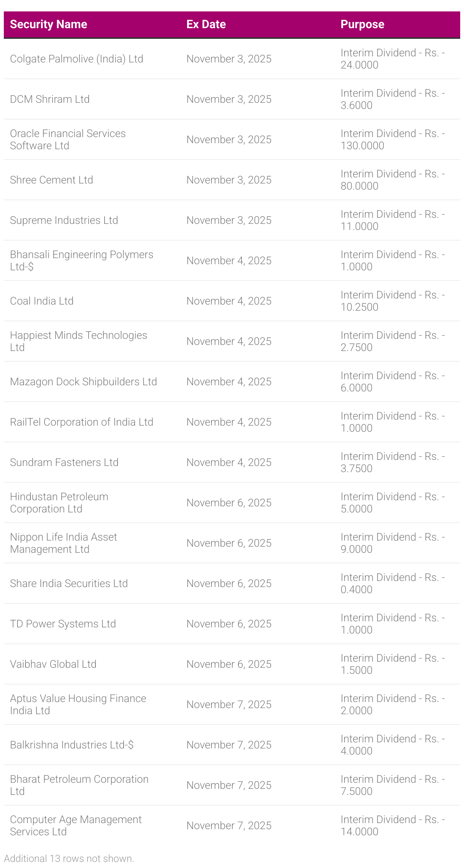Select Vaibhav Global Ltd security name
Image resolution: width=464 pixels, height=868 pixels.
pyautogui.click(x=53, y=664)
